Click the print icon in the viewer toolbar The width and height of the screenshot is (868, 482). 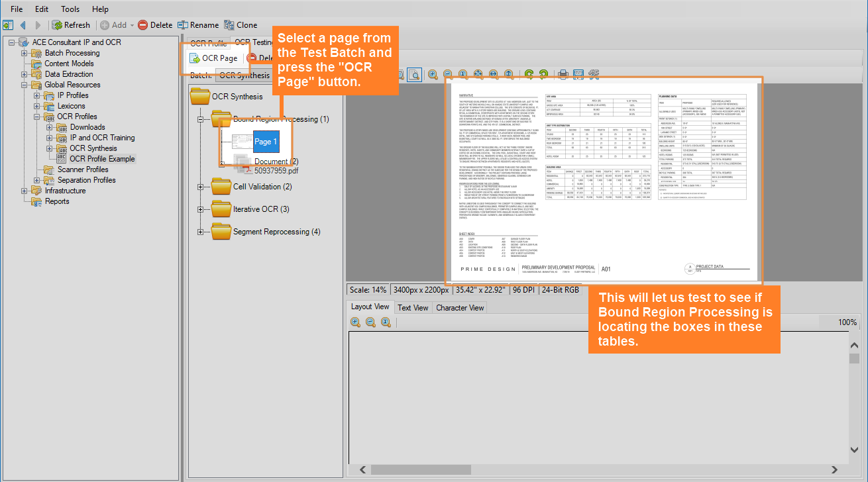click(563, 74)
